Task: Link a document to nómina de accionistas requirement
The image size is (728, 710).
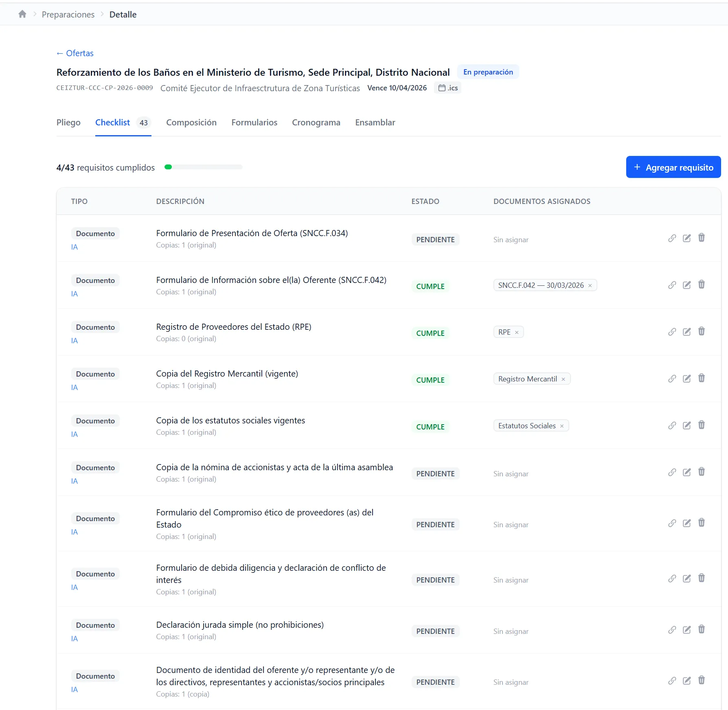Action: 672,472
